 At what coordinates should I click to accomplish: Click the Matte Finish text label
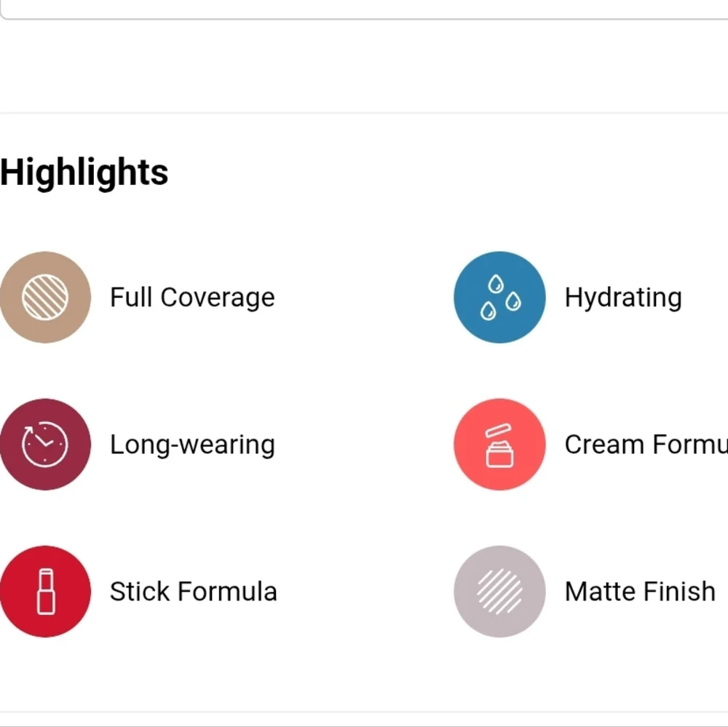(x=640, y=592)
